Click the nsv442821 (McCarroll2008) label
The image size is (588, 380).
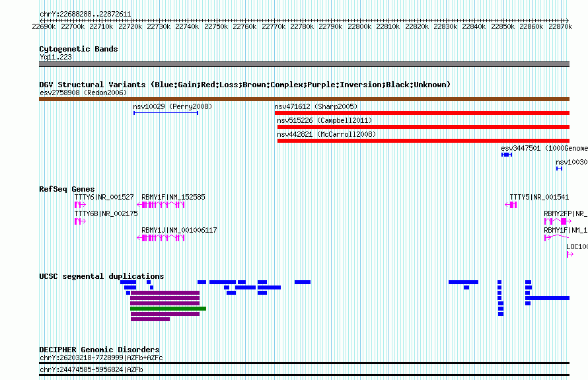click(326, 134)
